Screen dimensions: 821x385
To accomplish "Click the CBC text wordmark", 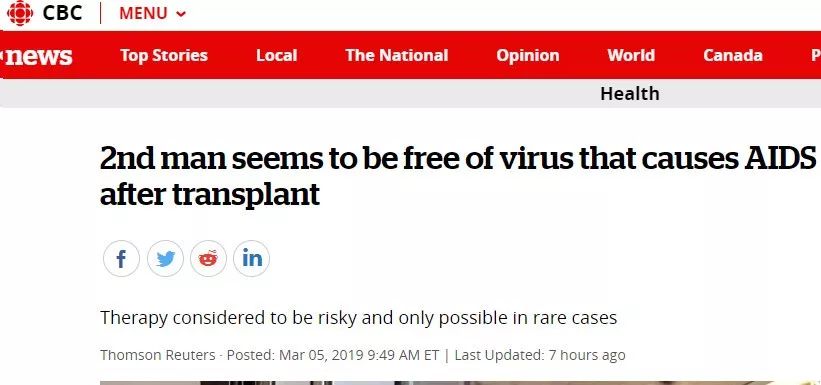I will coord(62,13).
